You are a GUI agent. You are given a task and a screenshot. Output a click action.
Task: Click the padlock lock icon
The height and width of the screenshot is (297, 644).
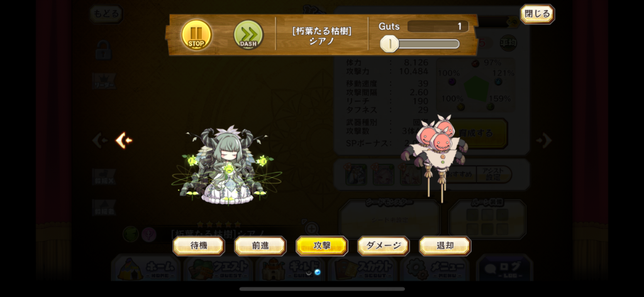coord(103,50)
